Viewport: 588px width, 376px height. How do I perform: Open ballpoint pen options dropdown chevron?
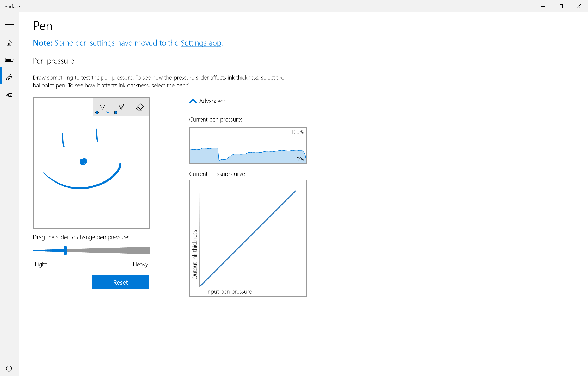tap(108, 112)
